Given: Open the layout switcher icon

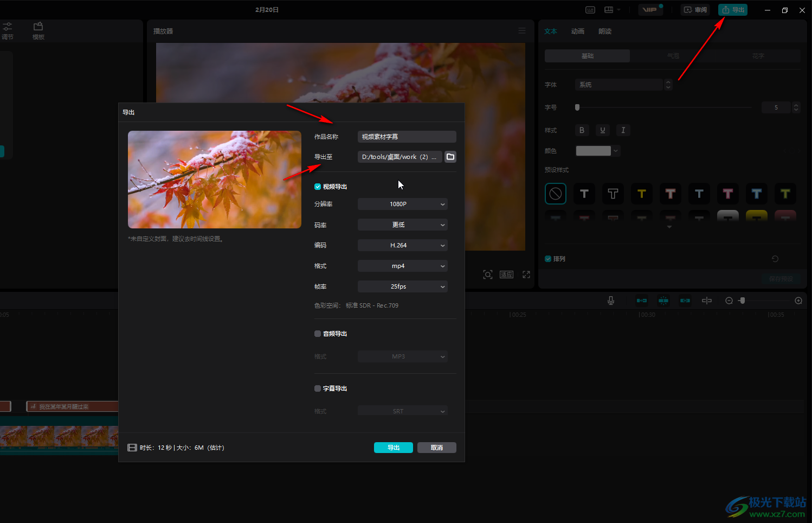Looking at the screenshot, I should [609, 10].
